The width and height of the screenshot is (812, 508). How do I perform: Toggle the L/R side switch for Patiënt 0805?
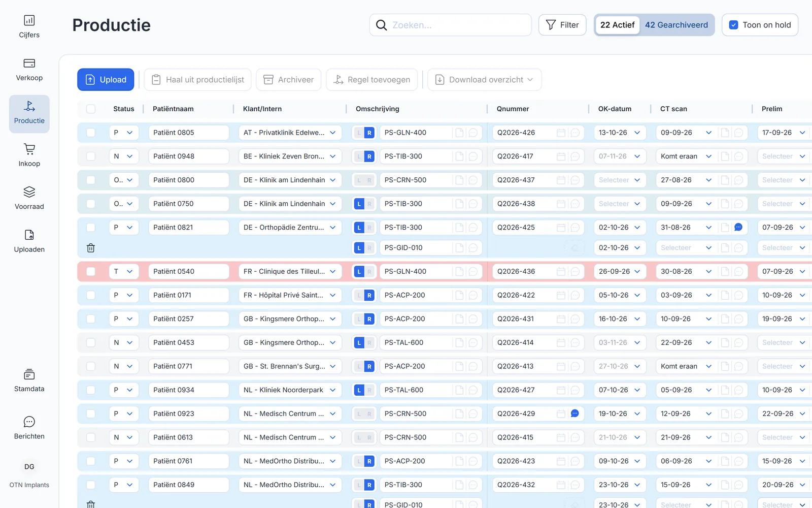click(364, 133)
